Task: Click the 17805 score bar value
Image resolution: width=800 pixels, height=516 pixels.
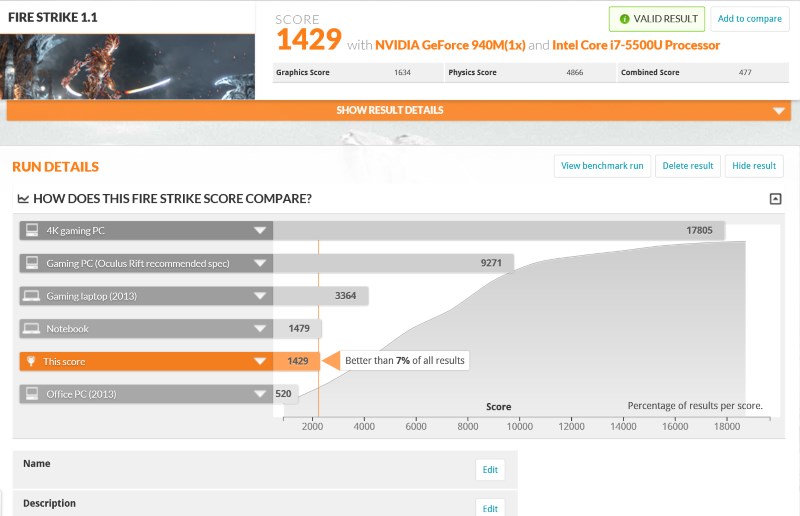Action: pos(699,230)
